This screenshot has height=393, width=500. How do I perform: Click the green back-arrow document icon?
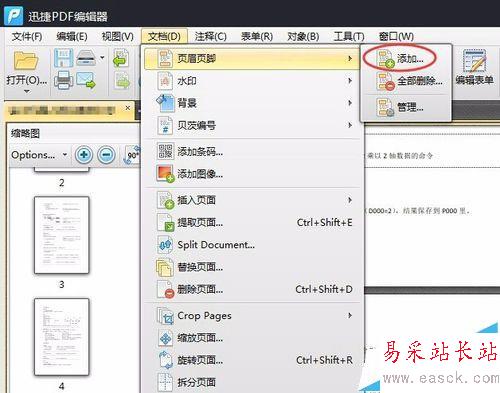121,58
